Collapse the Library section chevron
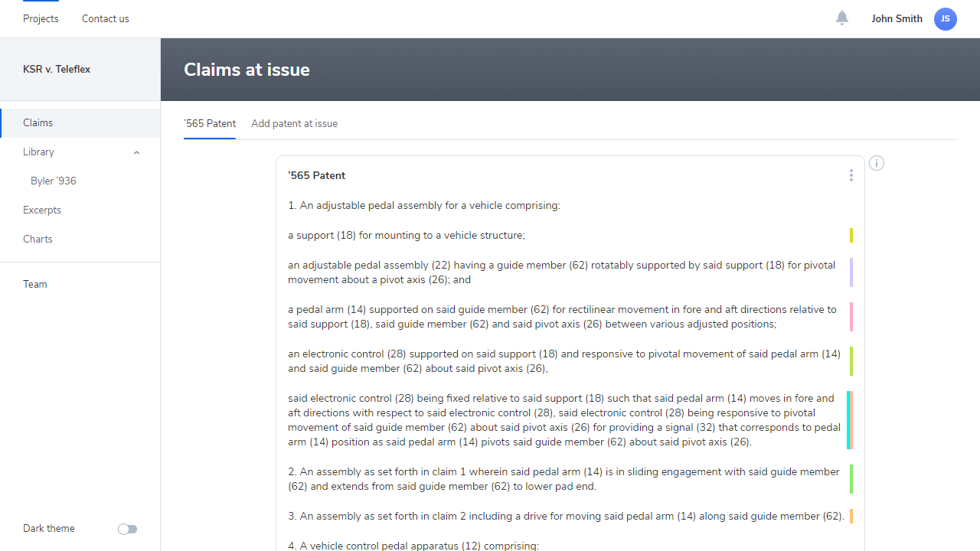Image resolution: width=980 pixels, height=551 pixels. coord(136,152)
